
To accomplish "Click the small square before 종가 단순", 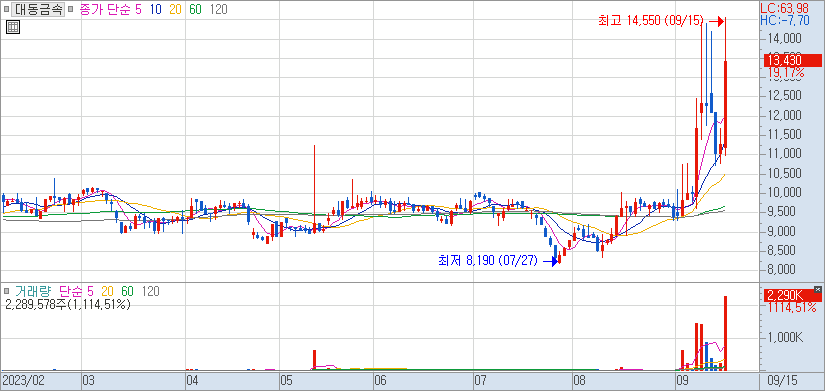I will pos(71,9).
